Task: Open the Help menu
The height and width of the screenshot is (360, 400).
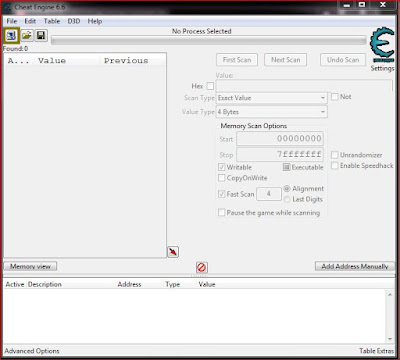Action: (95, 21)
